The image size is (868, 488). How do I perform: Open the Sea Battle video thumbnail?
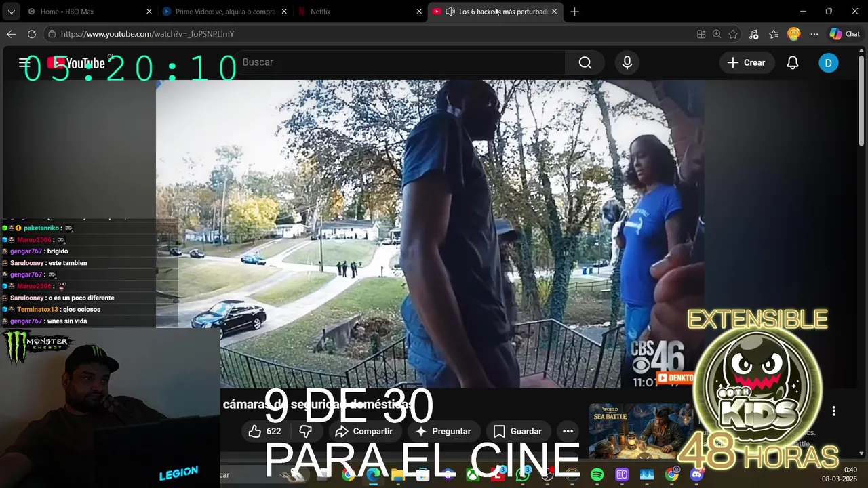click(x=641, y=431)
